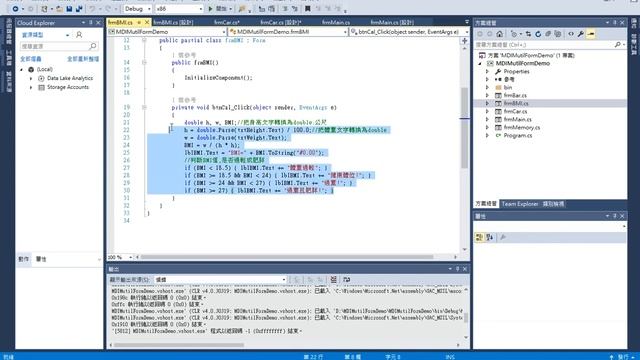Pin the Cloud Explorer panel
Viewport: 640px width, 360px height.
(91, 23)
